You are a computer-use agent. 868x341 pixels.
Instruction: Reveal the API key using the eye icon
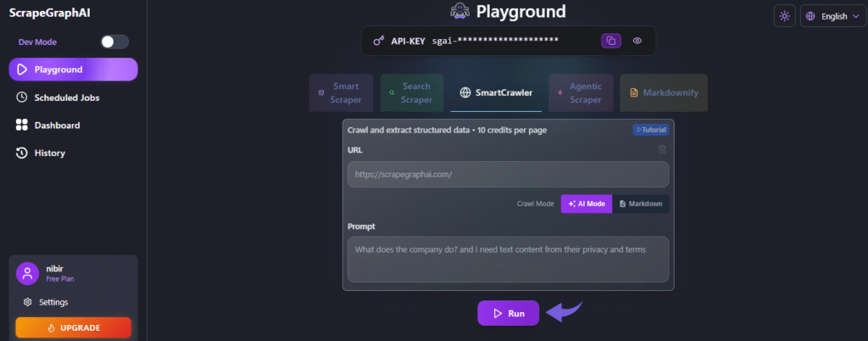(637, 41)
